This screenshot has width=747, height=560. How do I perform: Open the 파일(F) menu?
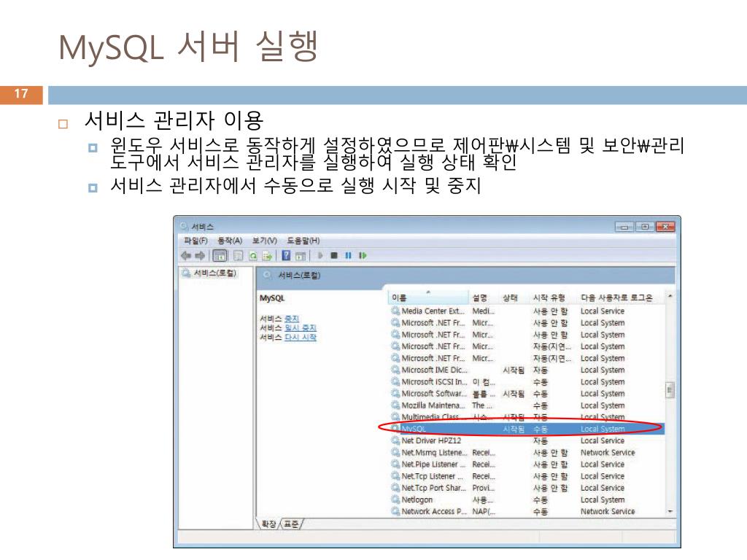[x=196, y=241]
